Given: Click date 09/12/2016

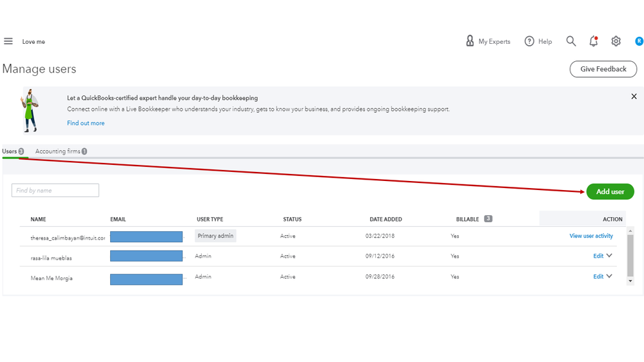Looking at the screenshot, I should pos(380,256).
